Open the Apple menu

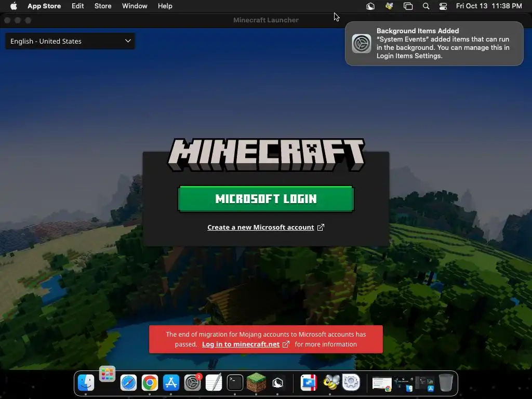14,6
